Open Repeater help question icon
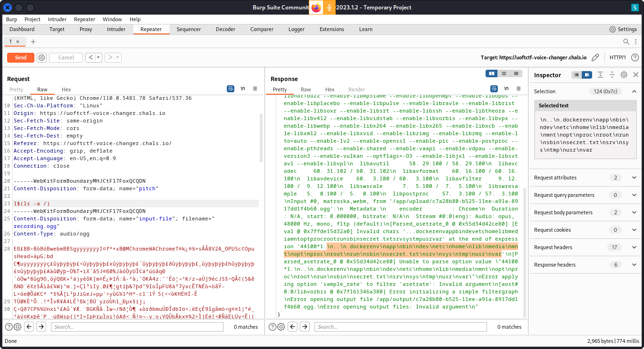The image size is (644, 349). point(635,57)
